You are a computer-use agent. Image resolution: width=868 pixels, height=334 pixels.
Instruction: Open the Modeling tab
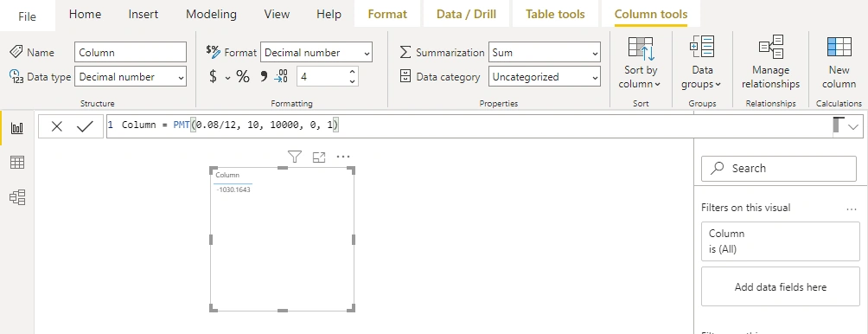tap(211, 15)
